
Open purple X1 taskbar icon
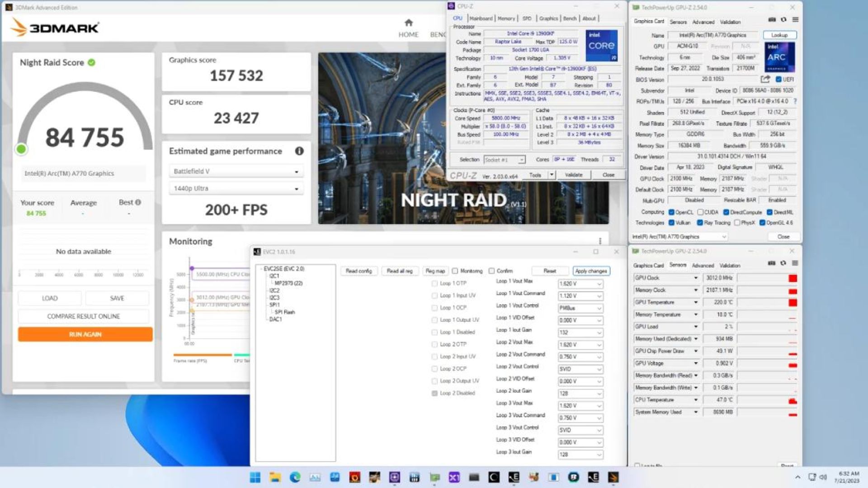pos(454,477)
